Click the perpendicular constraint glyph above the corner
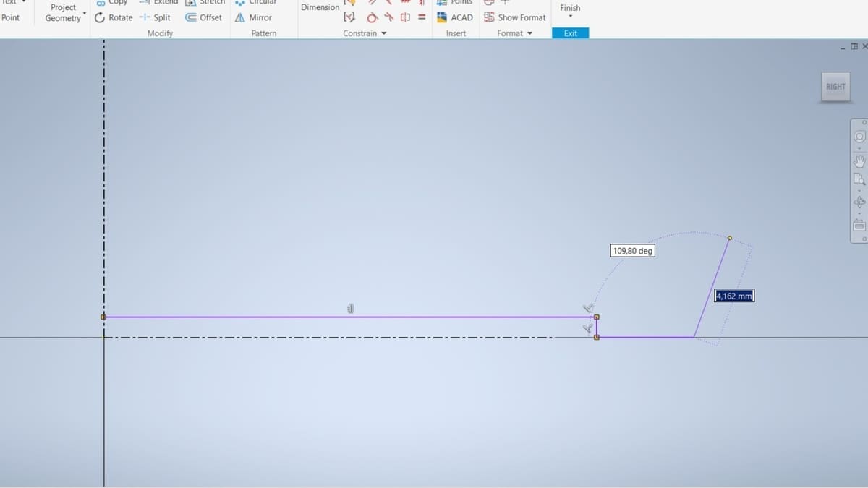The image size is (868, 488). pos(588,309)
